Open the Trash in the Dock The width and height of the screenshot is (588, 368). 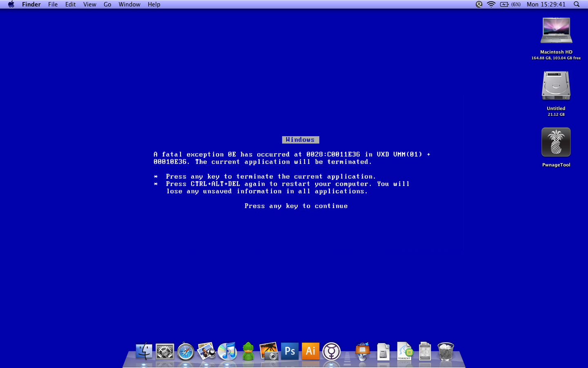click(x=445, y=351)
